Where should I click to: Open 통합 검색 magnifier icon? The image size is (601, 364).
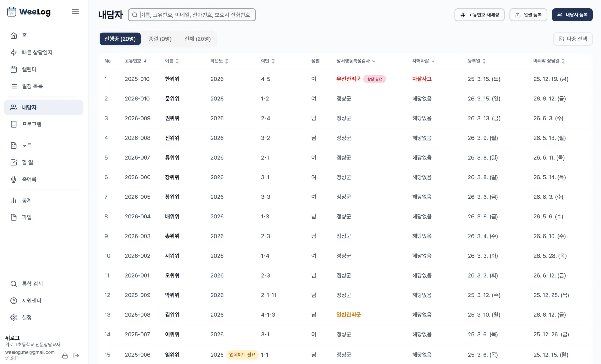(13, 284)
